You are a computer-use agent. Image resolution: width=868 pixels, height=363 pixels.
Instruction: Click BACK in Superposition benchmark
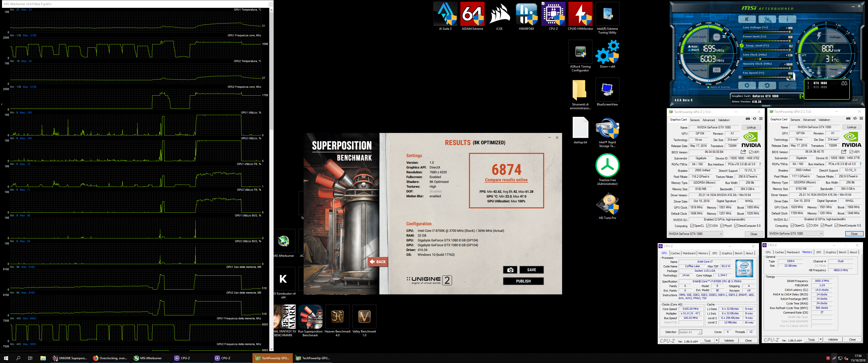tap(378, 262)
